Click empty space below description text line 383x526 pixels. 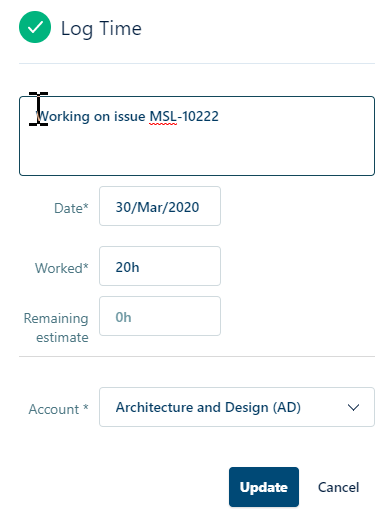[197, 151]
